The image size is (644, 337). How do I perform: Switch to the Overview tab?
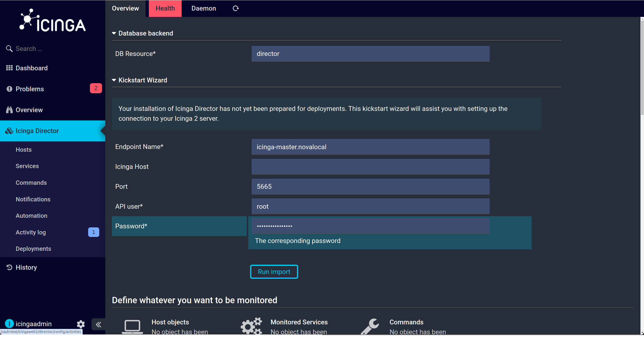(x=125, y=8)
